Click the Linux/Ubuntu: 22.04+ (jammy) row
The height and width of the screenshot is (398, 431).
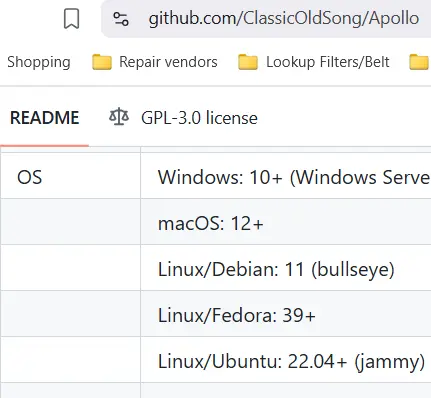click(286, 360)
